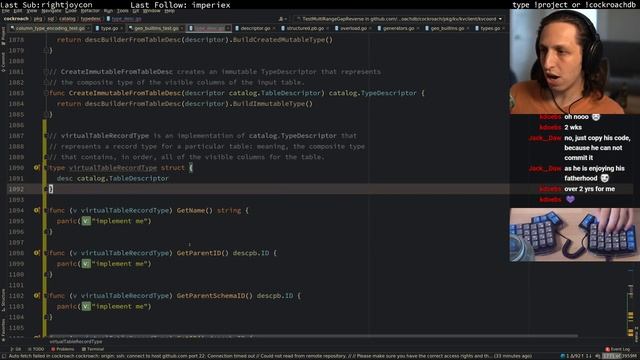Switch to types.go tab

pos(490,28)
